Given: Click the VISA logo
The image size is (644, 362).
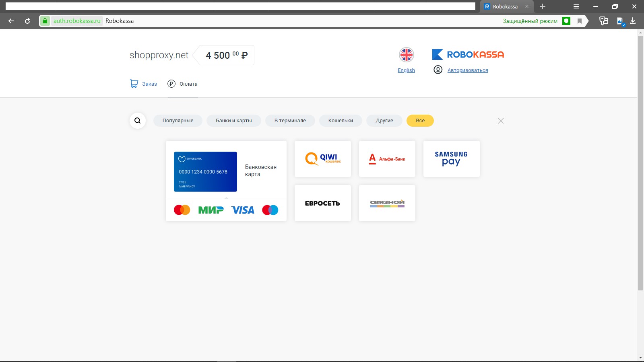Looking at the screenshot, I should click(x=243, y=210).
